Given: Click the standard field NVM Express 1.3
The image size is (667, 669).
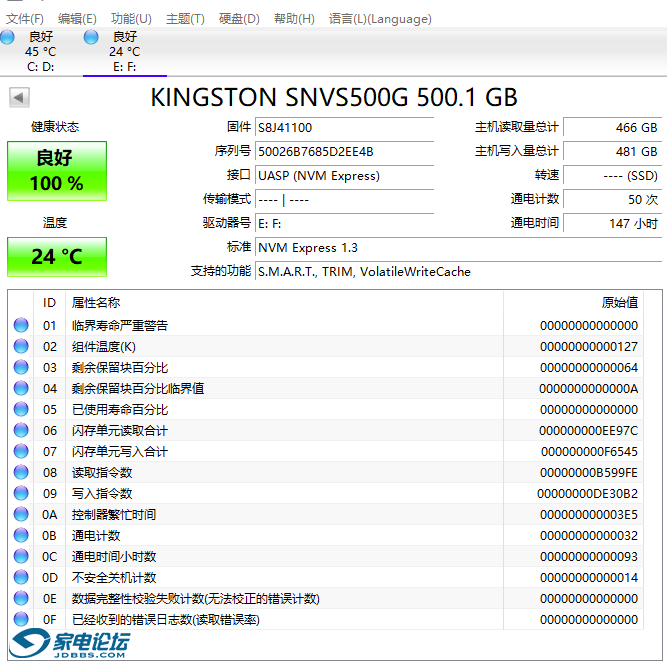Looking at the screenshot, I should coord(458,247).
